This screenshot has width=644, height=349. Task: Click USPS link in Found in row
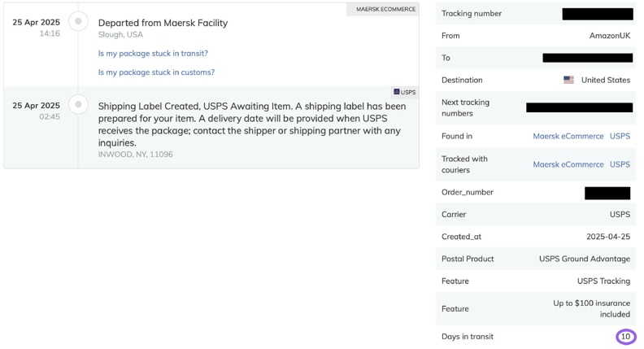click(620, 136)
